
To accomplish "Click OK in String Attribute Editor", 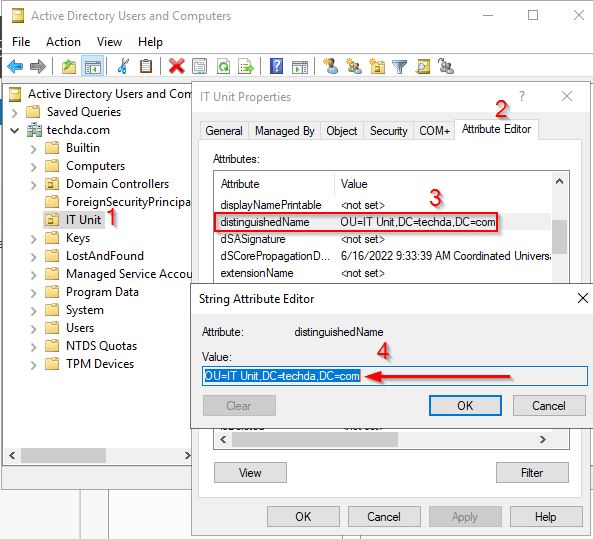I will point(465,405).
